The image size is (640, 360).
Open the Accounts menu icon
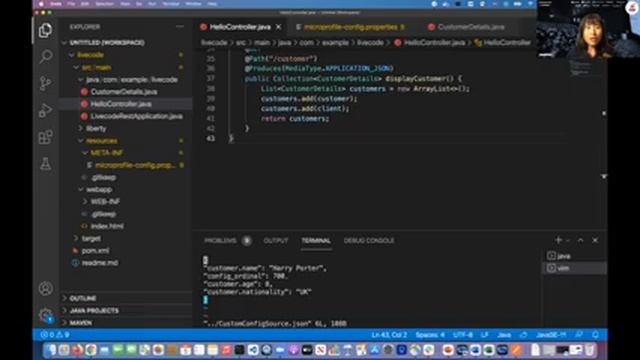(x=45, y=289)
